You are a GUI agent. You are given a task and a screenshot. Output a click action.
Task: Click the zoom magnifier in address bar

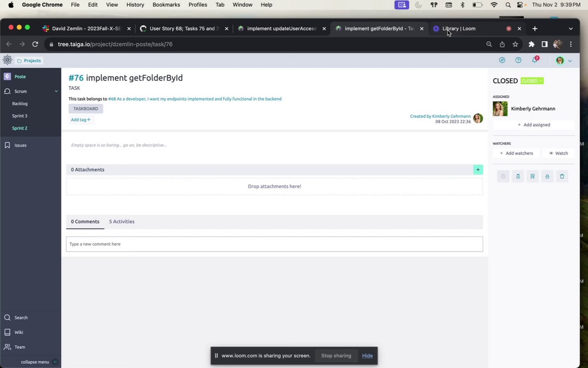(489, 44)
